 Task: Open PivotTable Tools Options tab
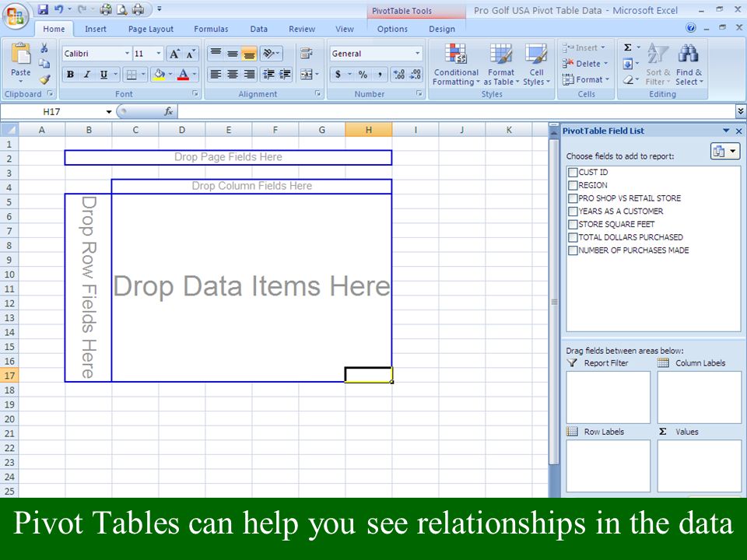pyautogui.click(x=392, y=29)
